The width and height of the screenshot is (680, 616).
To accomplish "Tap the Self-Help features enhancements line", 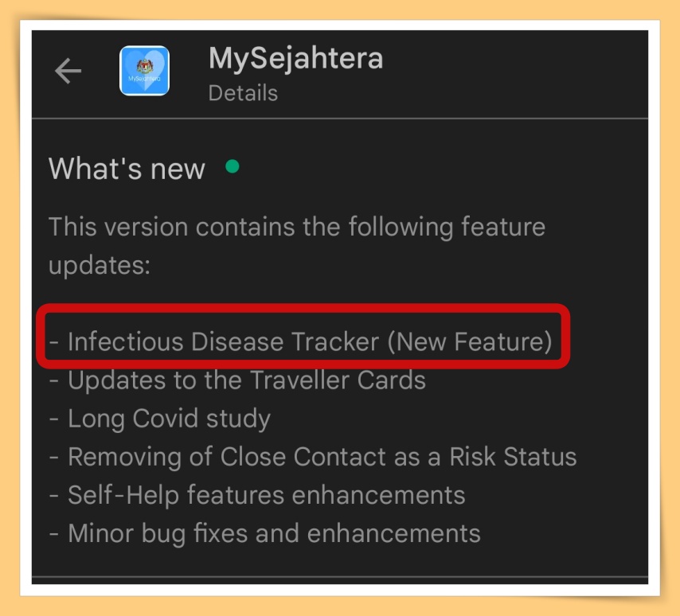I will pyautogui.click(x=257, y=495).
